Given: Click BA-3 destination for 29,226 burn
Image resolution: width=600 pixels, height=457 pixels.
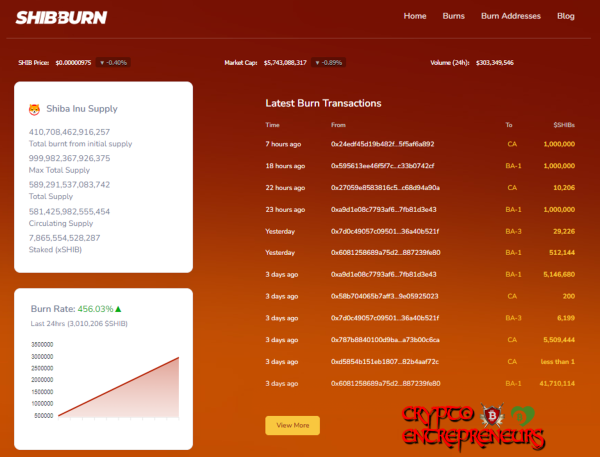Looking at the screenshot, I should click(513, 231).
